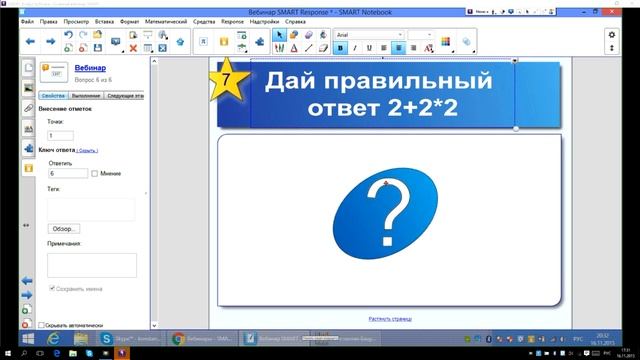The image size is (640, 360).
Task: Click the screen view display icon
Action: [x=116, y=42]
